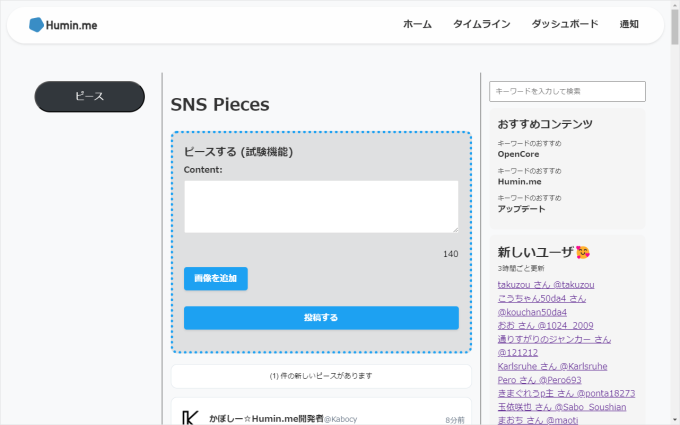The height and width of the screenshot is (425, 680).
Task: Select the Humin.me recommended keyword
Action: (519, 182)
